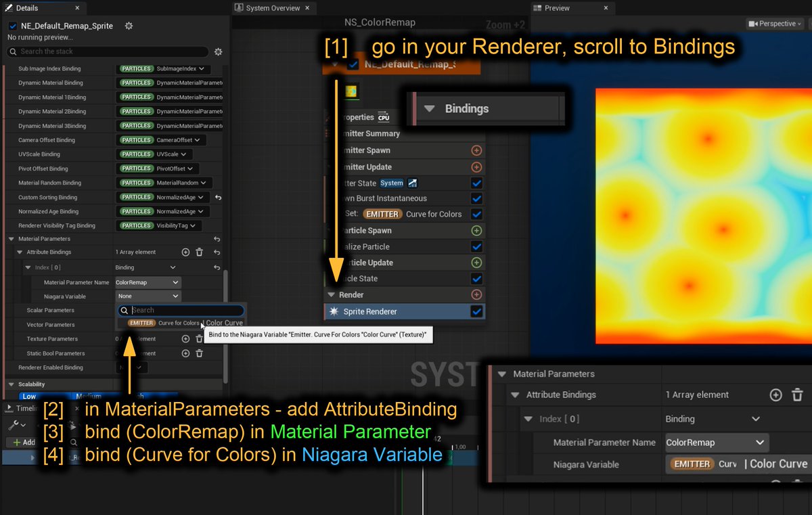Clear the Texture Parameters array with trash
This screenshot has height=515, width=812.
pyautogui.click(x=199, y=338)
